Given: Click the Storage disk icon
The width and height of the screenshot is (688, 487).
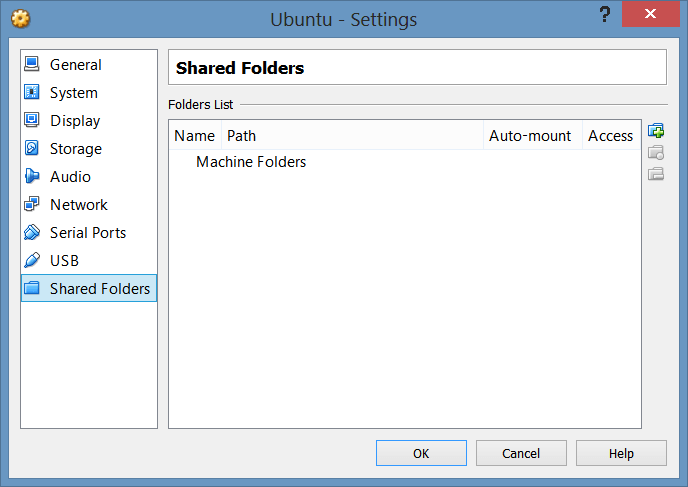Looking at the screenshot, I should 32,148.
